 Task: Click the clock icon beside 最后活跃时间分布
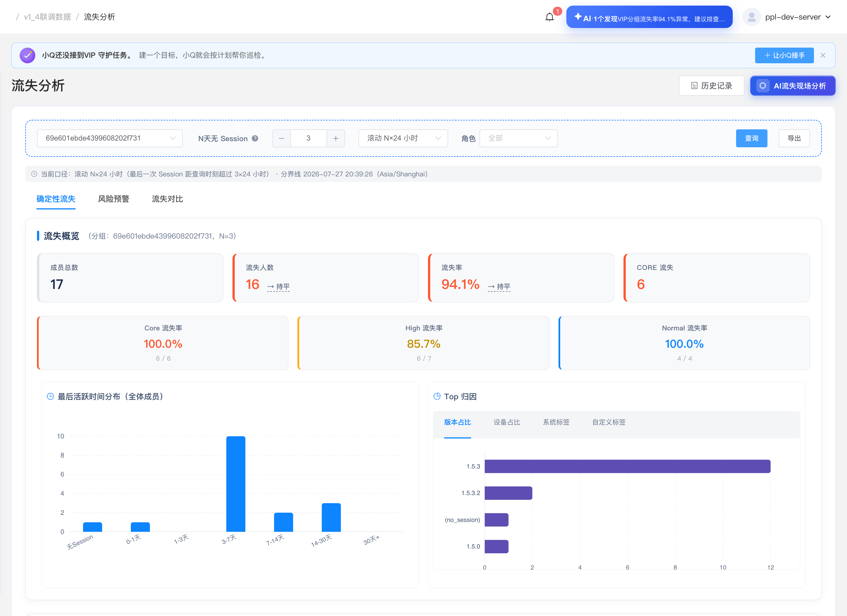(50, 396)
